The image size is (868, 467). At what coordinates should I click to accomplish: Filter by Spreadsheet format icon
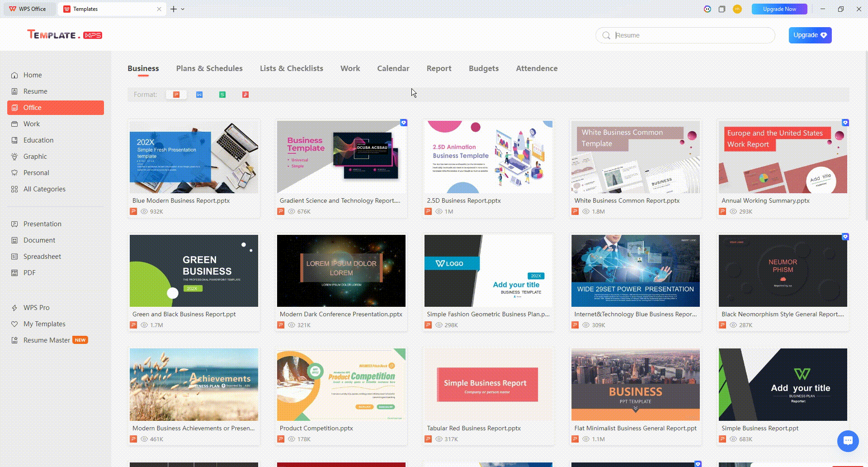click(x=222, y=95)
